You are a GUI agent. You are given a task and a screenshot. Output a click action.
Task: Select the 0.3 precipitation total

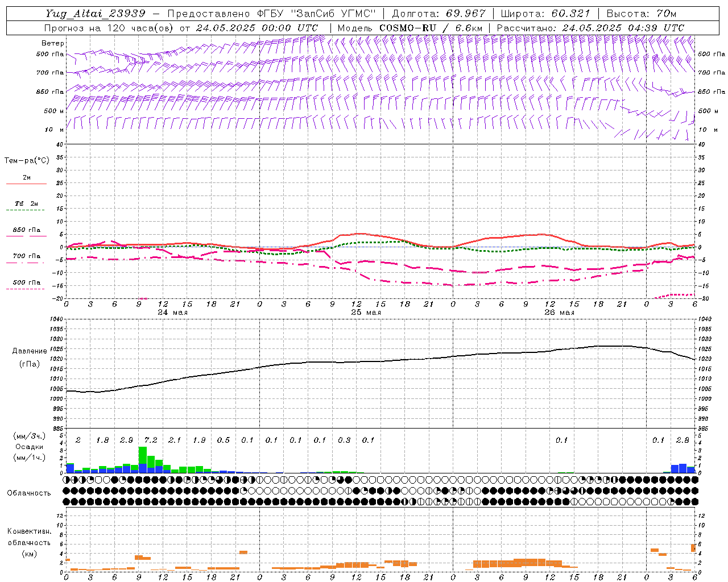(x=344, y=440)
